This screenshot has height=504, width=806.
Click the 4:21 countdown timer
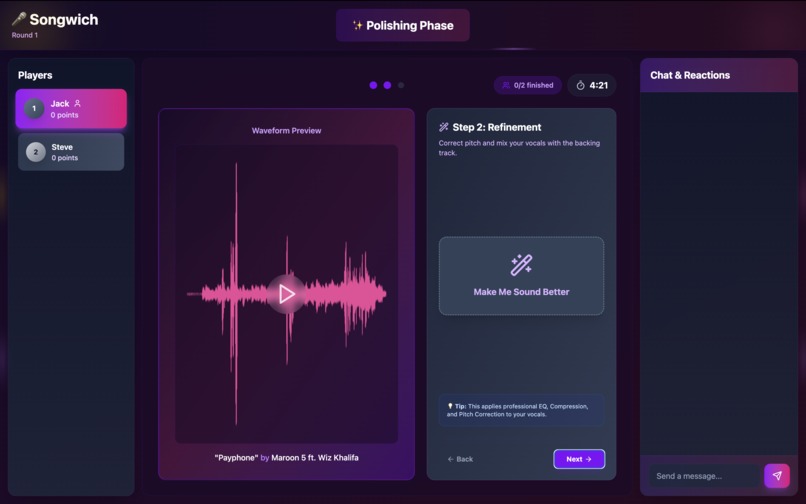pos(599,85)
